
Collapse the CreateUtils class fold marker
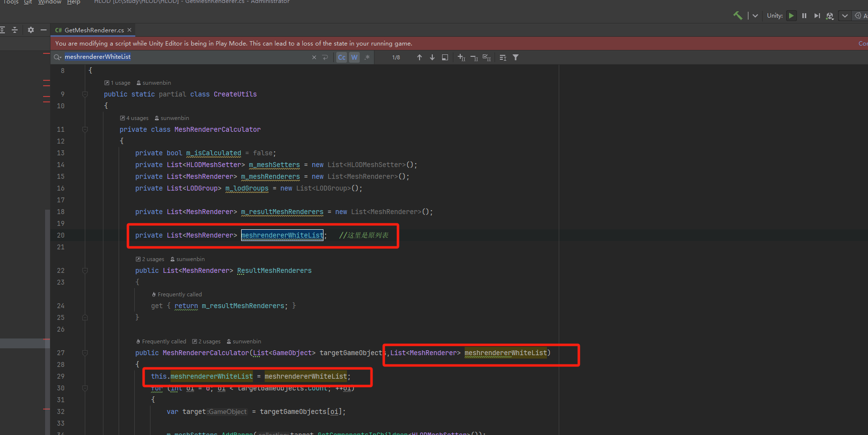coord(85,94)
